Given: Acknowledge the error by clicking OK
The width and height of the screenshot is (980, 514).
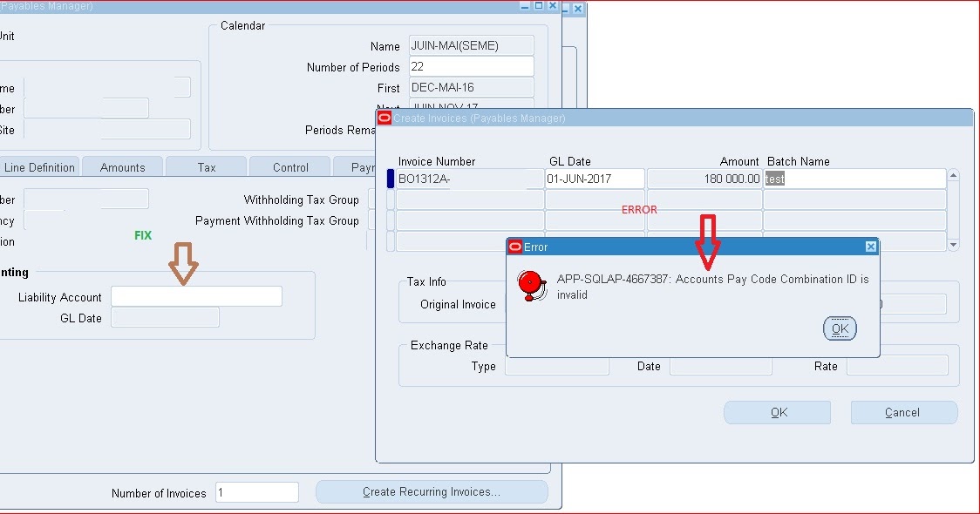Looking at the screenshot, I should (838, 328).
